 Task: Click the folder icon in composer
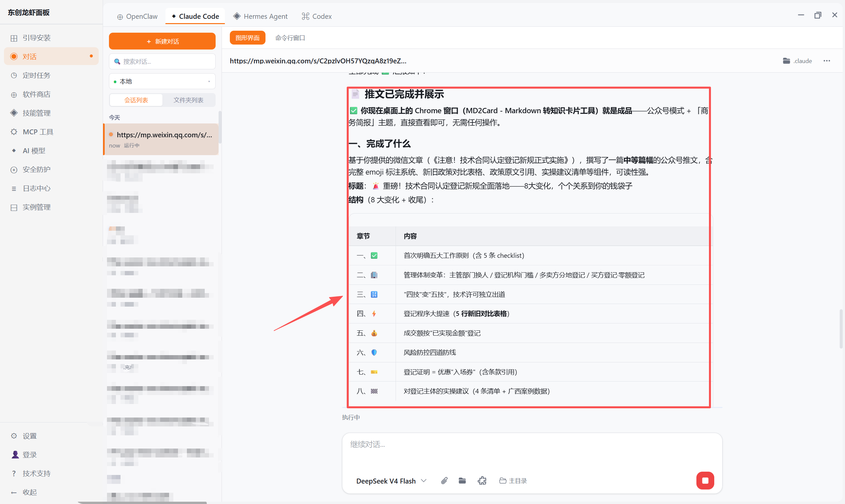(462, 481)
